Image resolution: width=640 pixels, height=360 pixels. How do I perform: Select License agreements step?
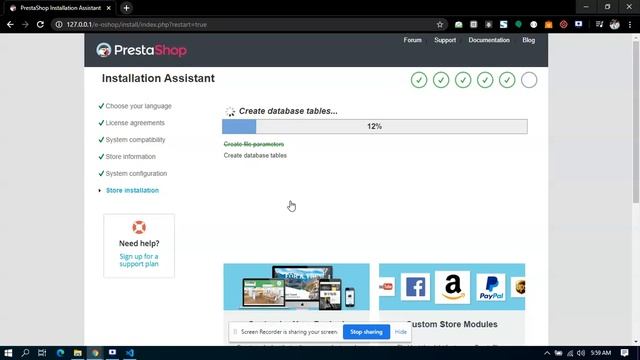click(135, 123)
